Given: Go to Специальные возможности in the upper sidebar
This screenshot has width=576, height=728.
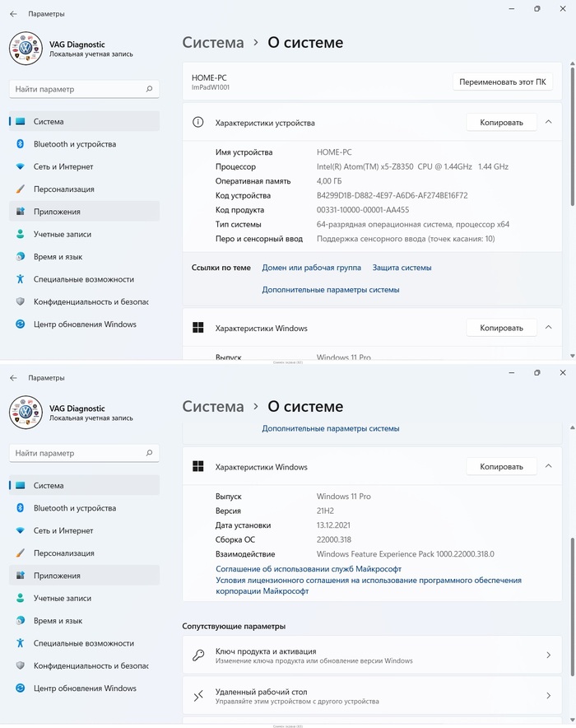Looking at the screenshot, I should [83, 279].
